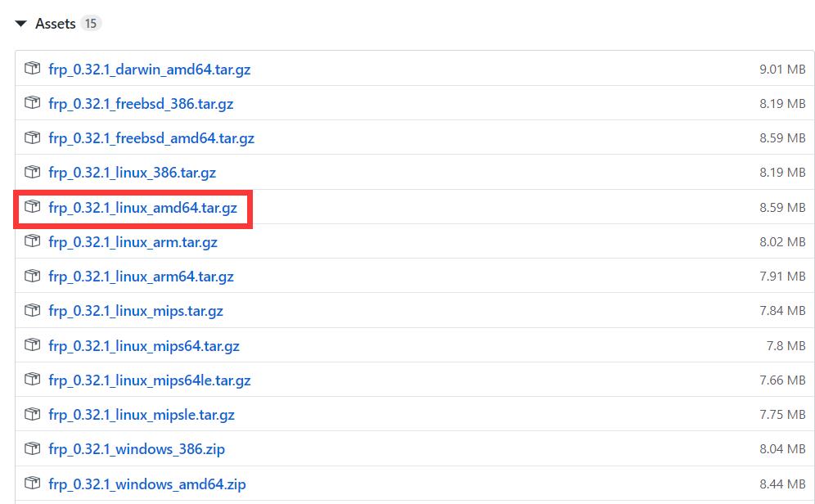Image resolution: width=815 pixels, height=504 pixels.
Task: Click package icon beside linux_arm.tar.gz
Action: click(x=32, y=241)
